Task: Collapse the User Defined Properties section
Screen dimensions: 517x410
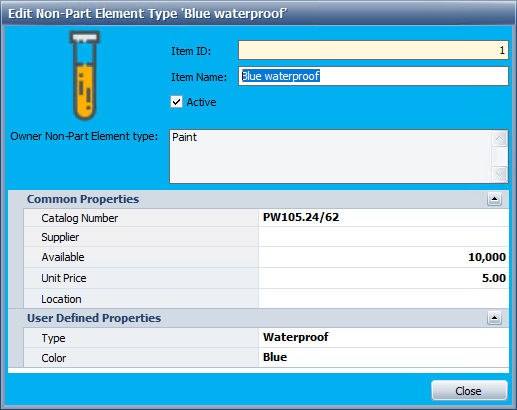Action: pos(494,318)
